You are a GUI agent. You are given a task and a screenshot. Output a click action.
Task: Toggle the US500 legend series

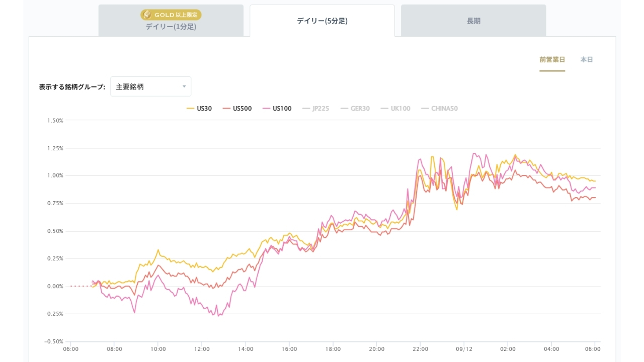click(x=237, y=108)
